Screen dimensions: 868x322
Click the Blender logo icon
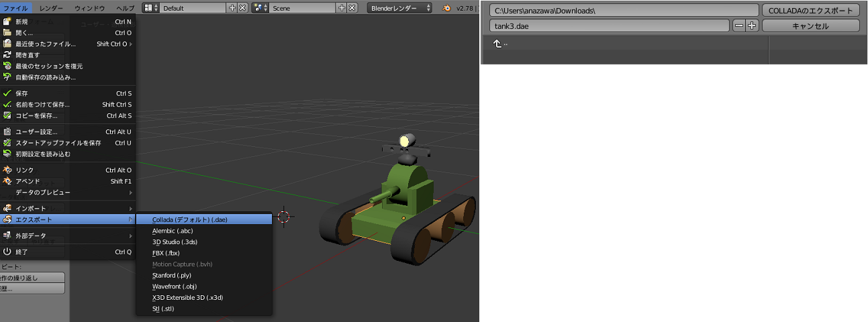tap(447, 8)
